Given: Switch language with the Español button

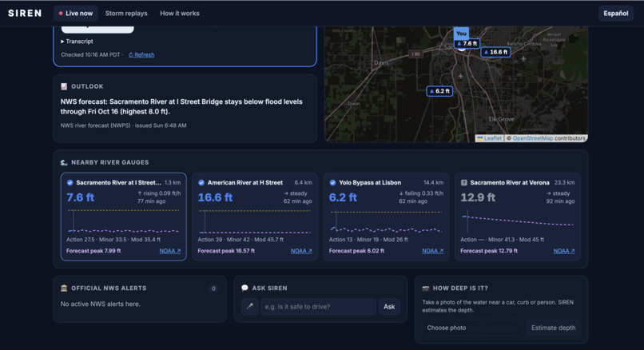Looking at the screenshot, I should pos(615,13).
